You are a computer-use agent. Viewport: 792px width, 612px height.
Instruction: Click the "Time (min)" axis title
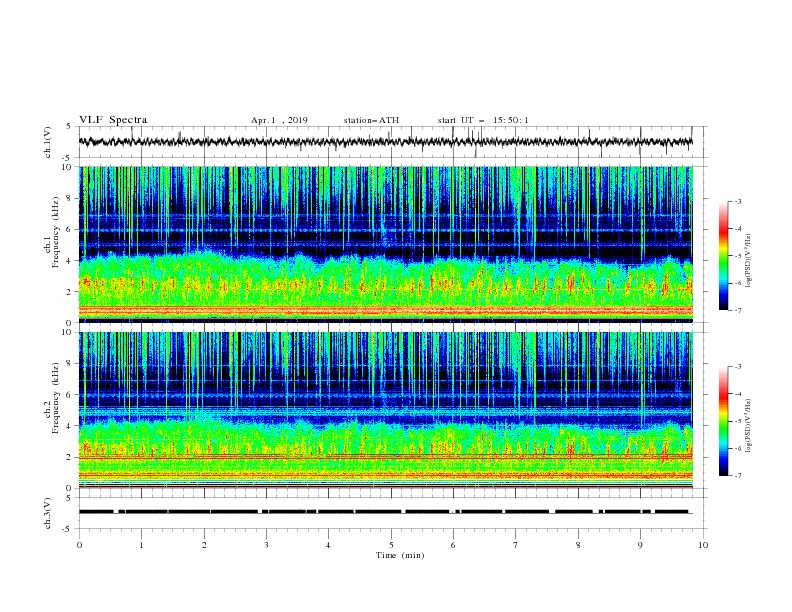(x=400, y=555)
